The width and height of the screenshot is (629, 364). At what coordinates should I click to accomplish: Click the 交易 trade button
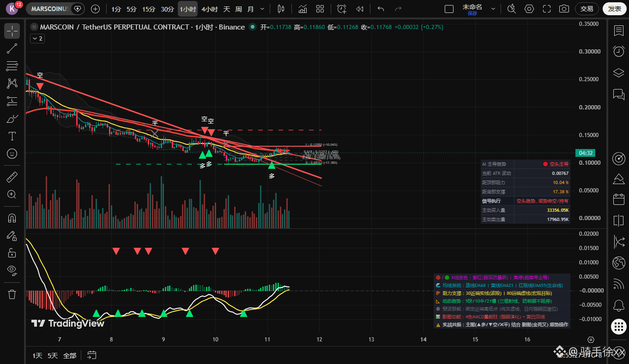[x=587, y=9]
